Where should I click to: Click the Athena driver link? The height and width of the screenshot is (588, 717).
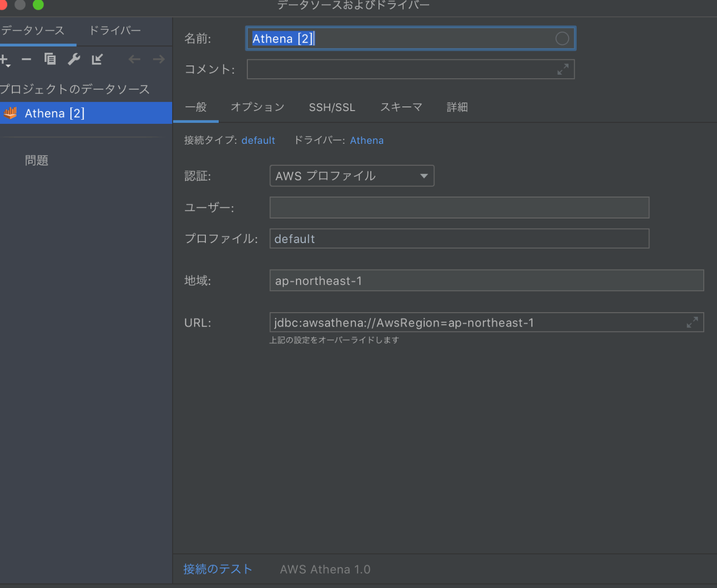coord(367,140)
